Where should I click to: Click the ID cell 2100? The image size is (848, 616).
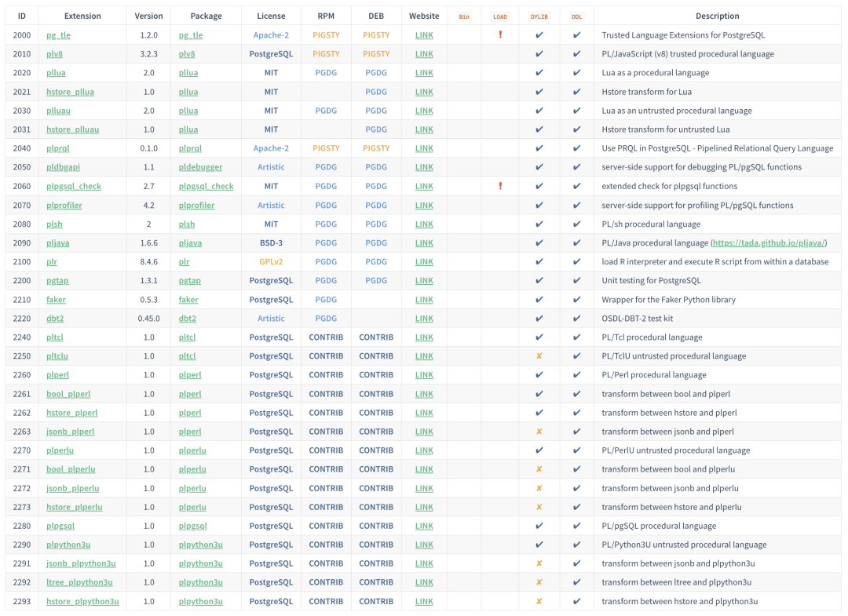point(22,261)
